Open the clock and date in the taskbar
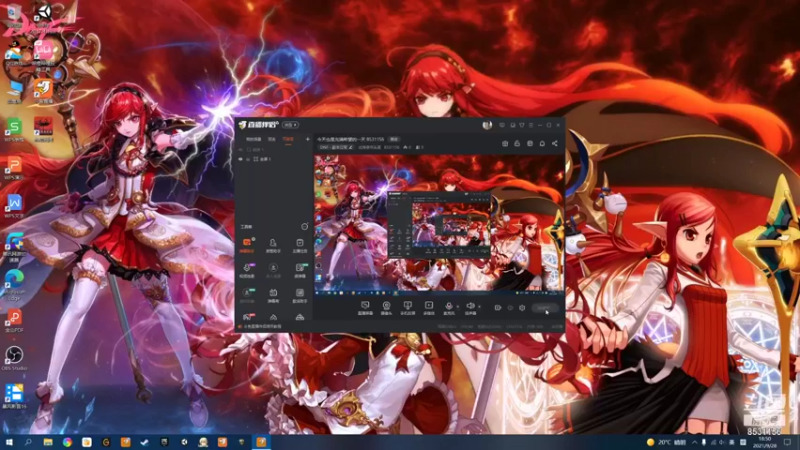 tap(764, 442)
